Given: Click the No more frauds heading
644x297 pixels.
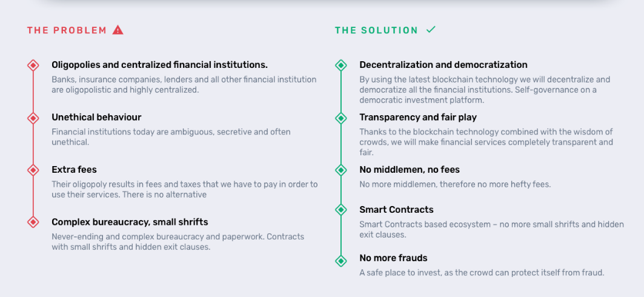Looking at the screenshot, I should tap(393, 258).
